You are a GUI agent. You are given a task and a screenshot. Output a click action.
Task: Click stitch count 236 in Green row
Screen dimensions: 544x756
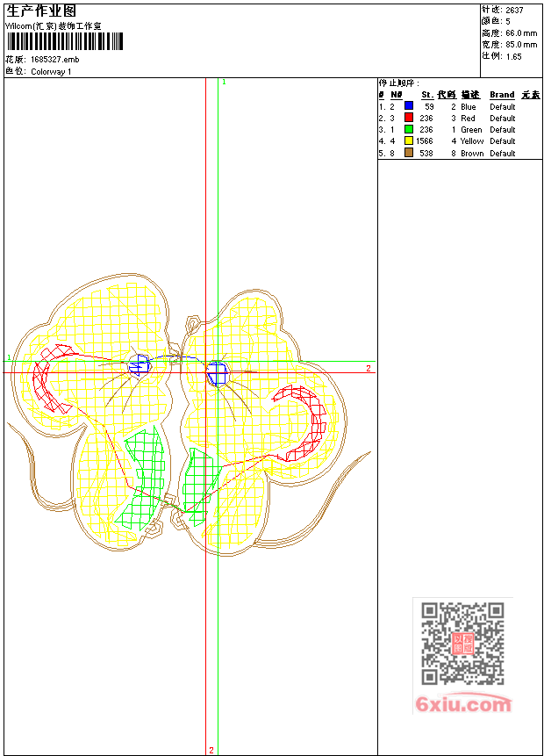coord(426,130)
